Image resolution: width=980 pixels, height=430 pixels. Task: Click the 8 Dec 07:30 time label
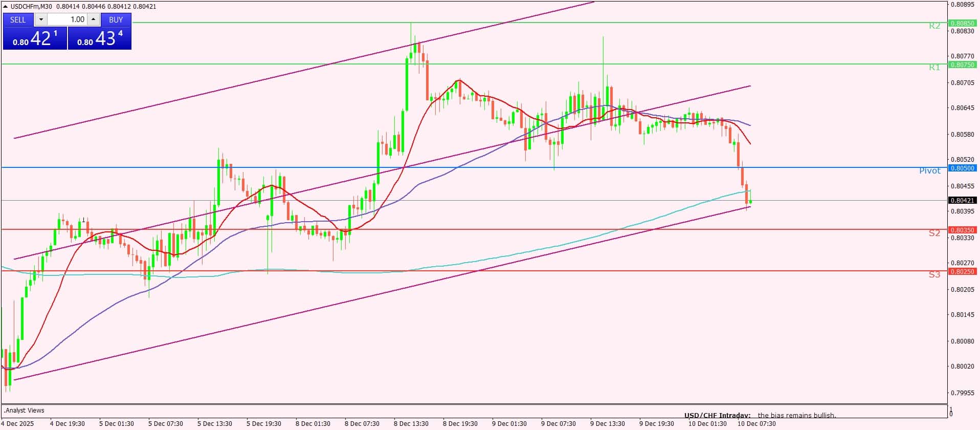362,423
